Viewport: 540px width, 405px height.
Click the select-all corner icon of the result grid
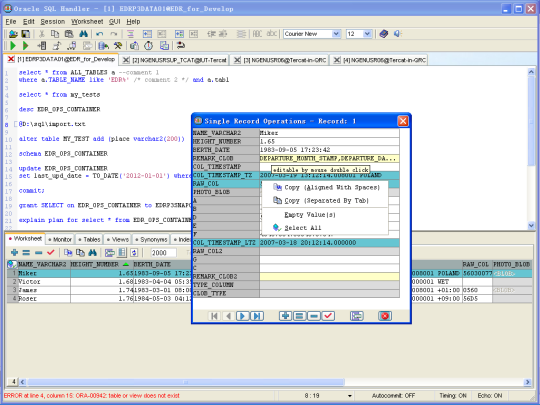(x=12, y=264)
